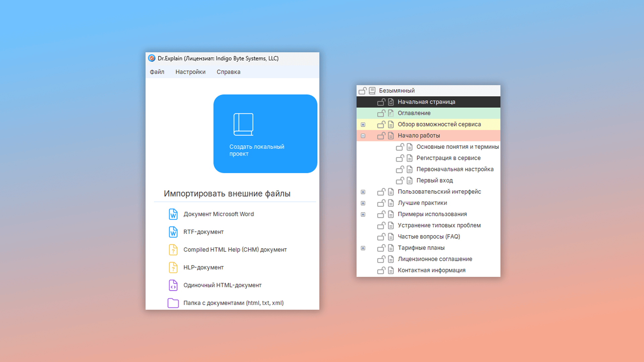Open the Настройки menu
The height and width of the screenshot is (362, 644).
click(x=190, y=72)
